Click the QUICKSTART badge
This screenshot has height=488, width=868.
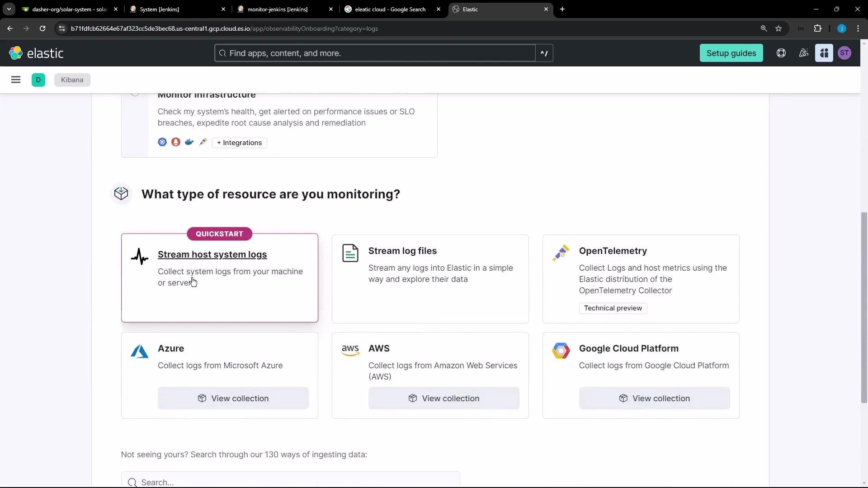click(x=219, y=234)
